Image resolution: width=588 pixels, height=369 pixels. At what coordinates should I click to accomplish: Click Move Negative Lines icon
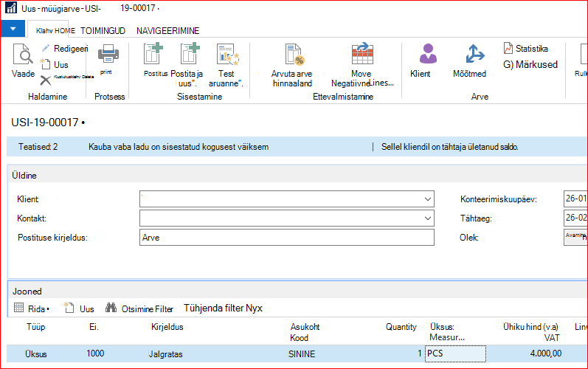pos(362,53)
